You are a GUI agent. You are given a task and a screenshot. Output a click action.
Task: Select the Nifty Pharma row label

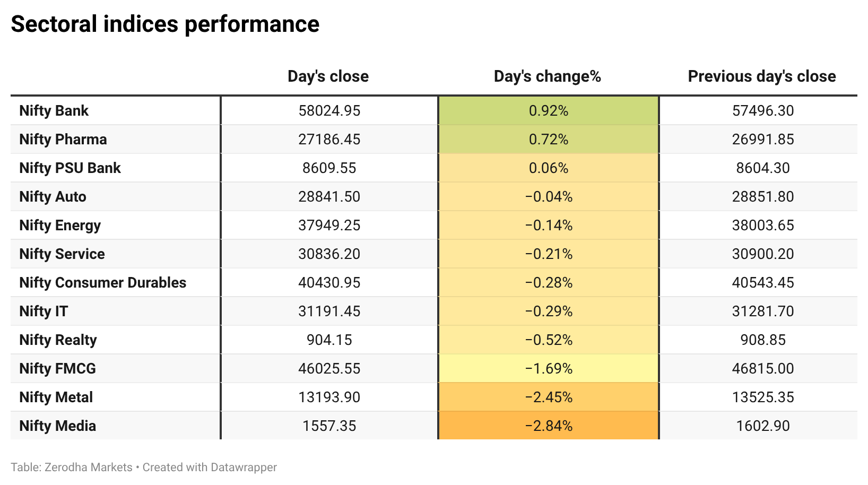pyautogui.click(x=63, y=139)
